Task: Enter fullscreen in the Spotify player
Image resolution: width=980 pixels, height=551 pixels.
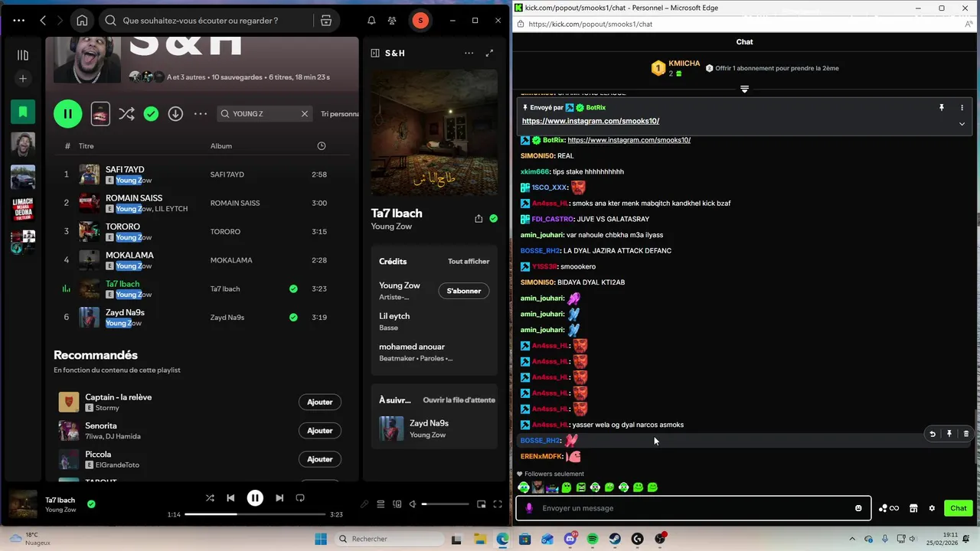Action: pyautogui.click(x=498, y=504)
